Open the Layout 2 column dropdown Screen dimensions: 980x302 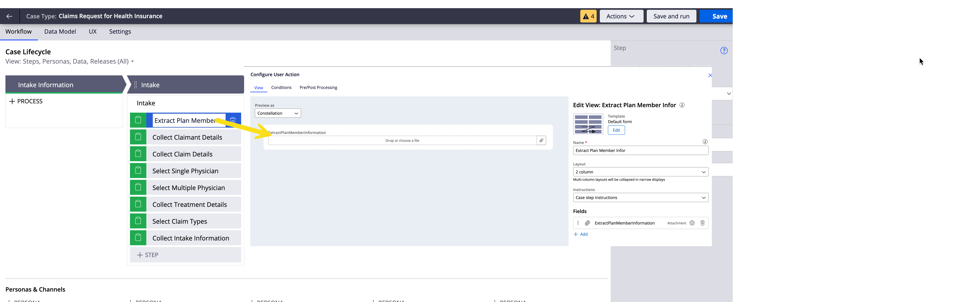640,172
